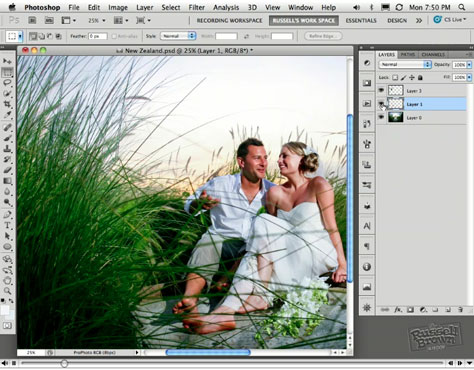Select the Ellipse shape tool
This screenshot has width=474, height=370.
click(x=7, y=247)
